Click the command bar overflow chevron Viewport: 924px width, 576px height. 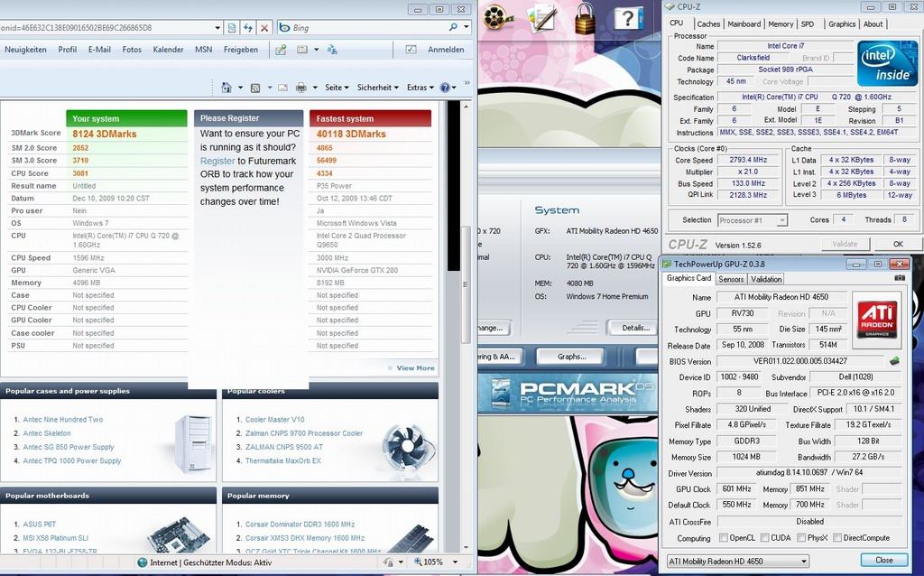467,83
